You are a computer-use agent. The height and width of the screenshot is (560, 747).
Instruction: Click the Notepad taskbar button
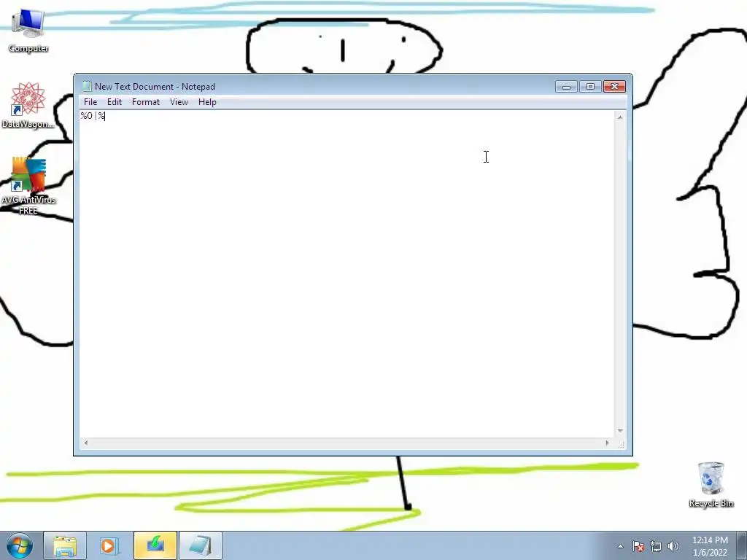point(201,545)
